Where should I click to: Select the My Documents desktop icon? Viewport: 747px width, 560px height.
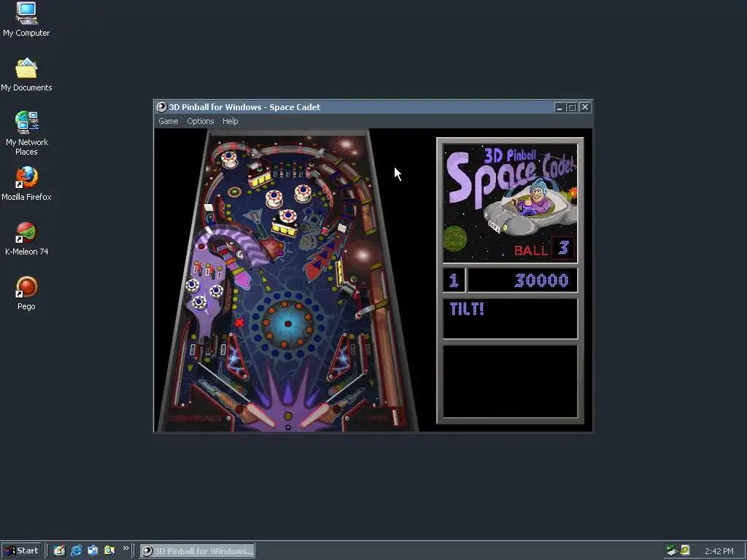point(26,74)
